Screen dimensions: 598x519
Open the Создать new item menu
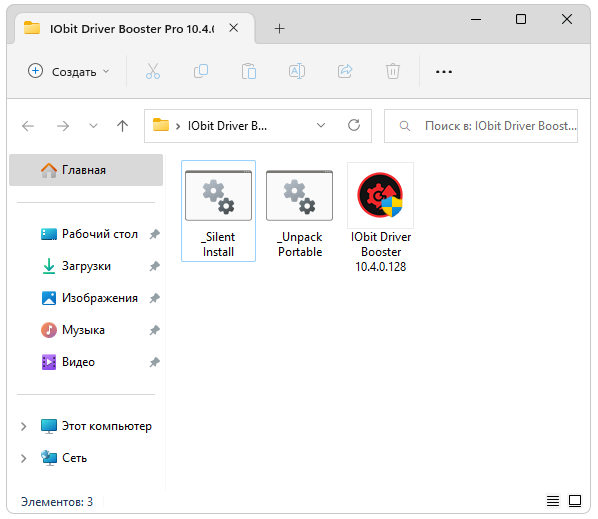pos(69,71)
